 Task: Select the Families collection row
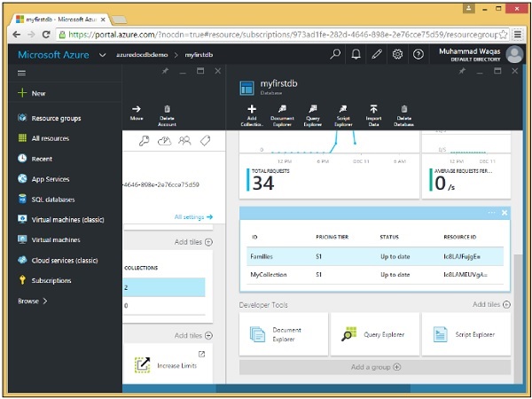(375, 256)
